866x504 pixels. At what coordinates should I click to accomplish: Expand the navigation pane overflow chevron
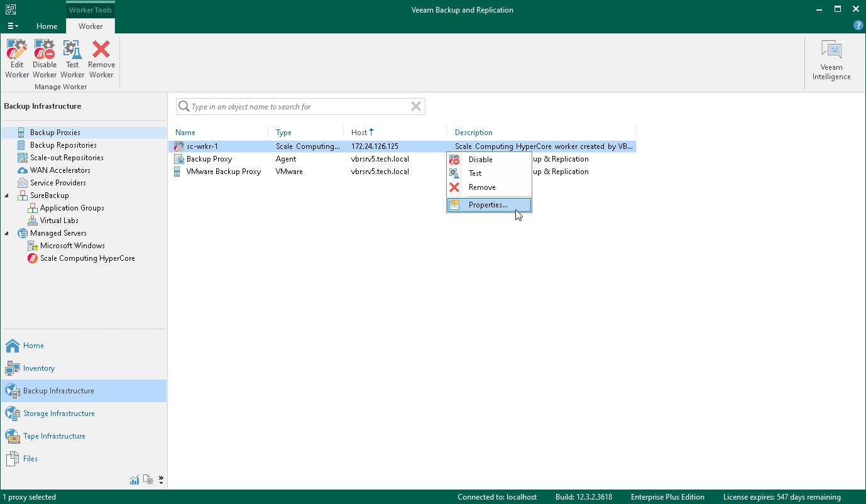click(x=161, y=480)
